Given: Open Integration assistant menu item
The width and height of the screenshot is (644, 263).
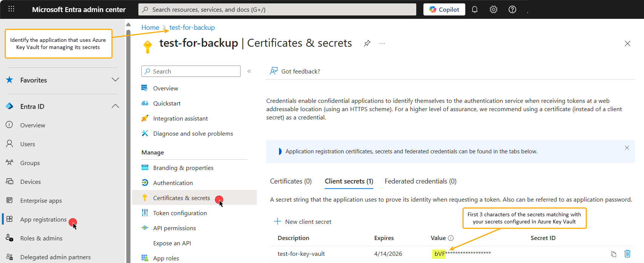Looking at the screenshot, I should click(x=180, y=118).
